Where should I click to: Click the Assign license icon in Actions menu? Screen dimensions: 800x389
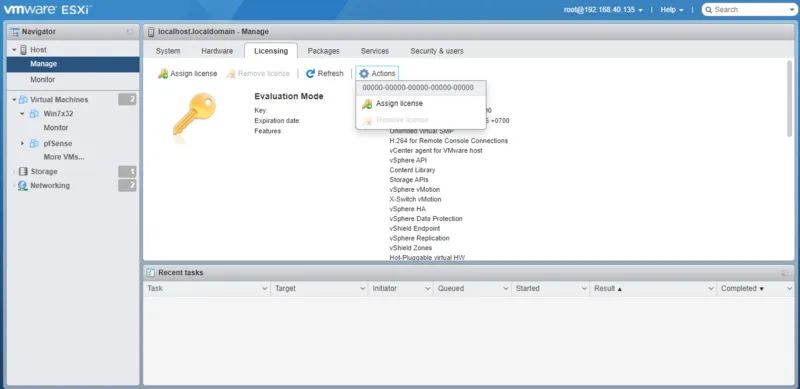(367, 104)
